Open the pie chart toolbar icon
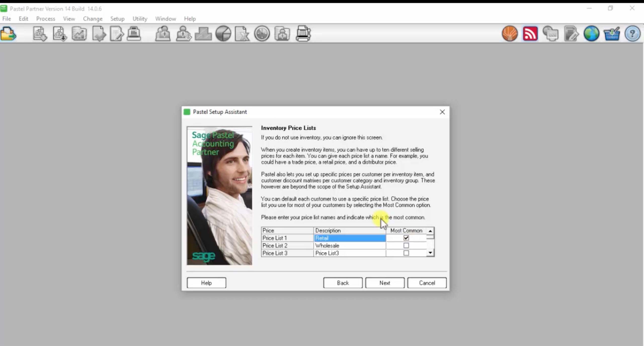The height and width of the screenshot is (346, 644). coord(223,33)
